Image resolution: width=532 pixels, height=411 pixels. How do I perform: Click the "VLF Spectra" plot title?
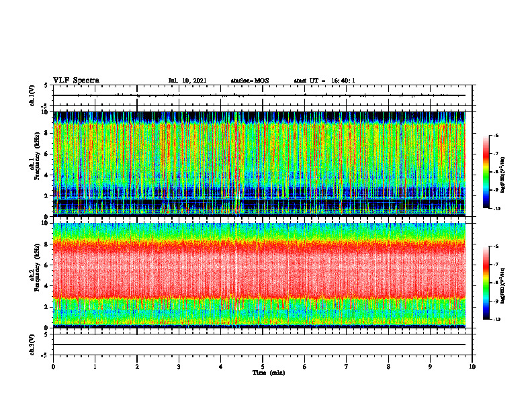coord(76,81)
